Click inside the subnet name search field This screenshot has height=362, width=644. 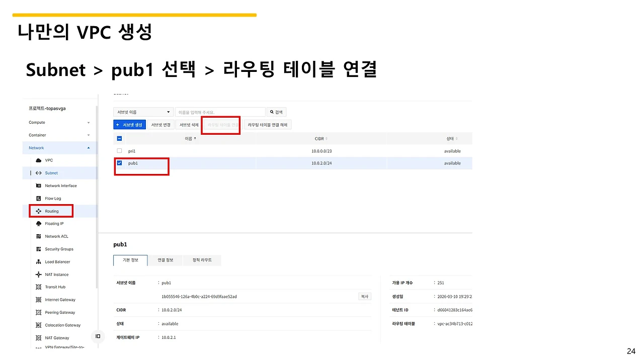[220, 112]
